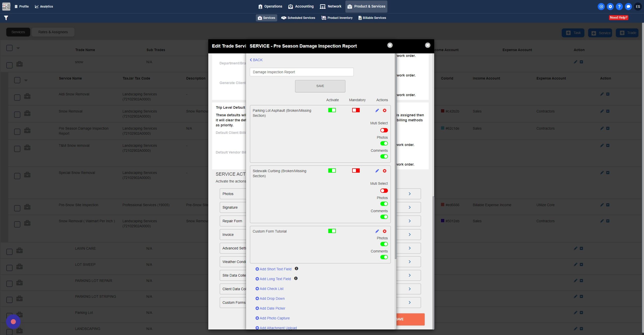Expand the Invoice row chevron arrow
Viewport: 644px width, 335px height.
click(410, 235)
